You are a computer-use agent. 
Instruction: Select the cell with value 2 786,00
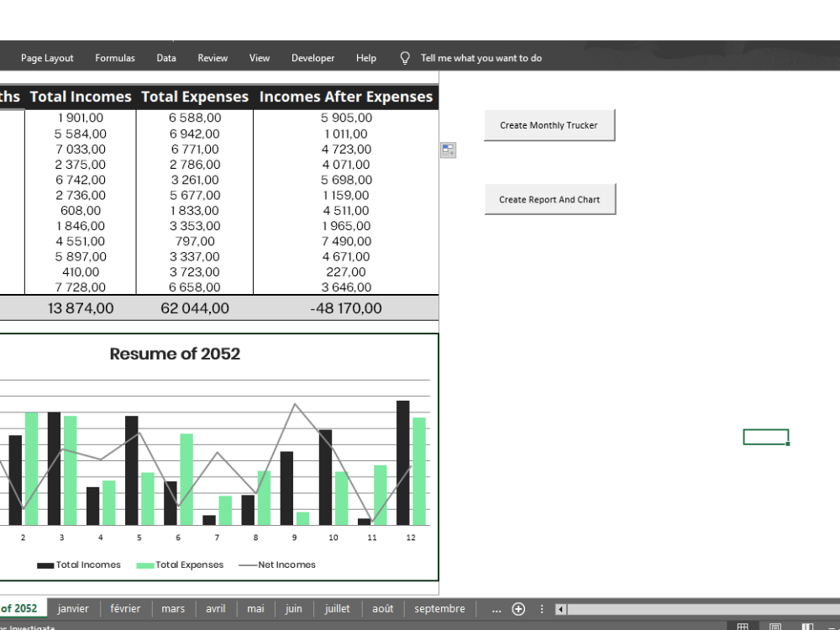195,165
